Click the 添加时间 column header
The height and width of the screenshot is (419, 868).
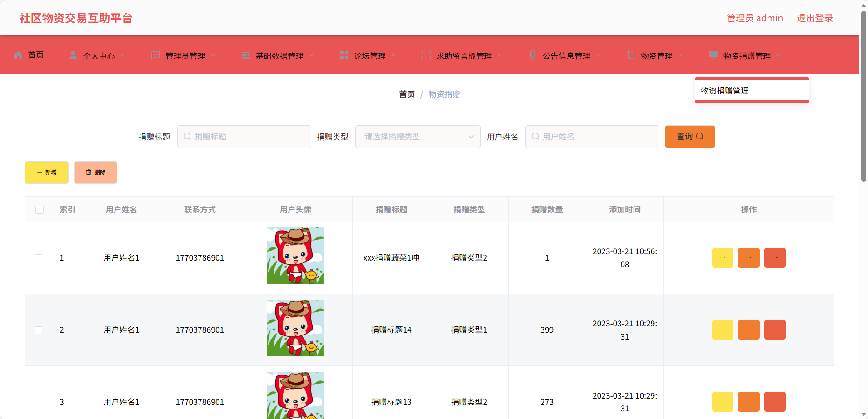click(x=625, y=210)
